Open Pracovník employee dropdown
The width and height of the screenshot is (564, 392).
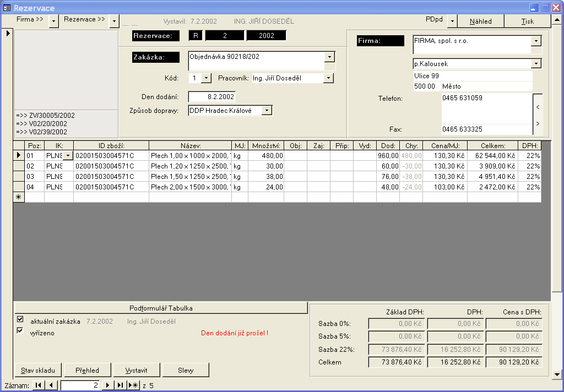tap(328, 78)
